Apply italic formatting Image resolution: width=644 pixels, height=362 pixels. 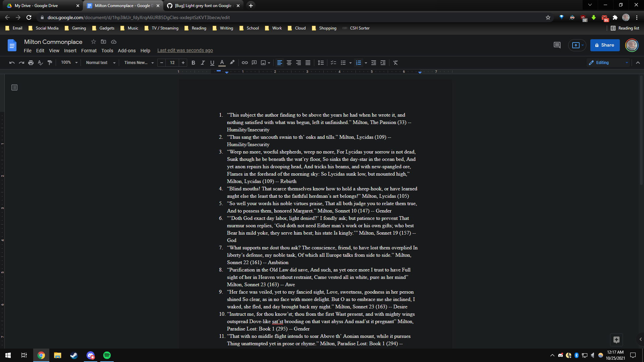(203, 63)
